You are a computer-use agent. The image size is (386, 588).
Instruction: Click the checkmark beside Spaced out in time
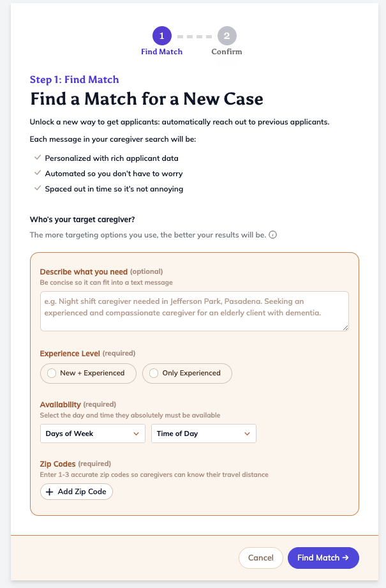[38, 188]
